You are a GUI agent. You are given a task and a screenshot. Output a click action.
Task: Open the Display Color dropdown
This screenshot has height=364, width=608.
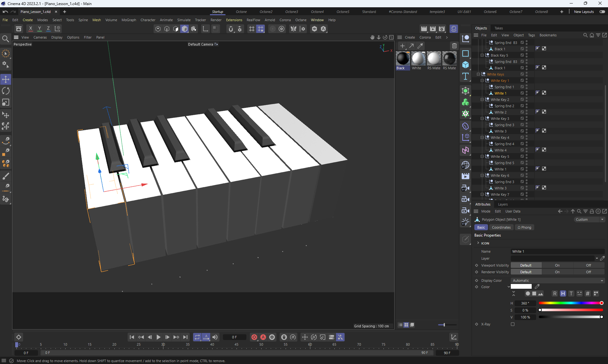click(557, 281)
